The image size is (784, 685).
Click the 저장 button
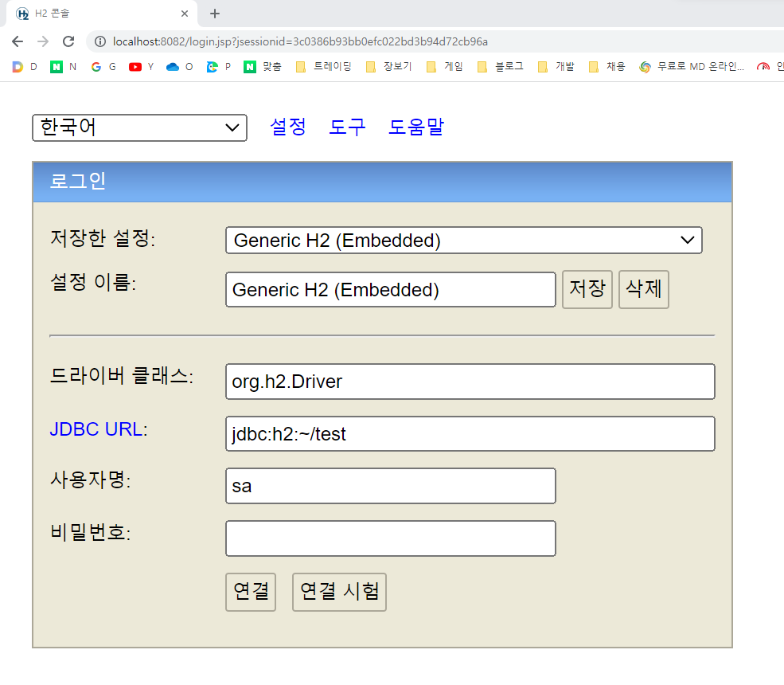(587, 289)
